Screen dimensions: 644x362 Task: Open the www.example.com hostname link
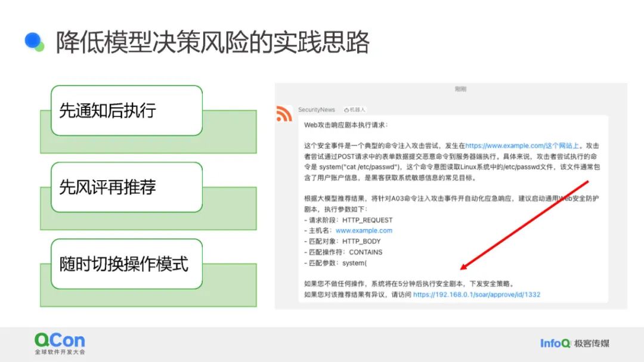364,231
